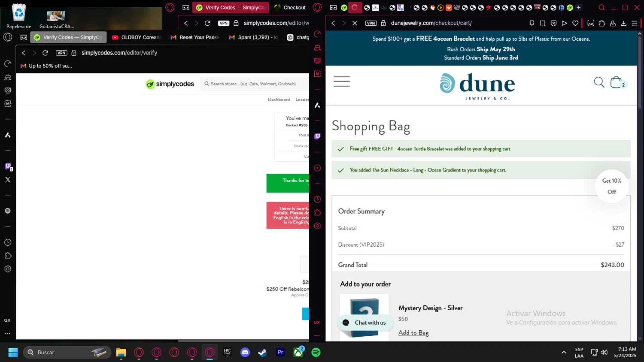Show hidden system tray icons chevron

pyautogui.click(x=564, y=352)
